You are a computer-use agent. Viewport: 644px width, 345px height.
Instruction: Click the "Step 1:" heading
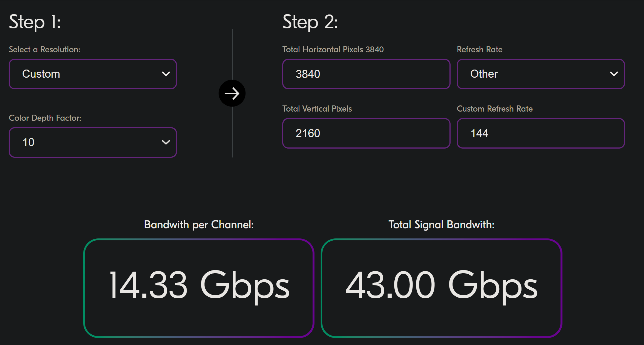(x=35, y=22)
